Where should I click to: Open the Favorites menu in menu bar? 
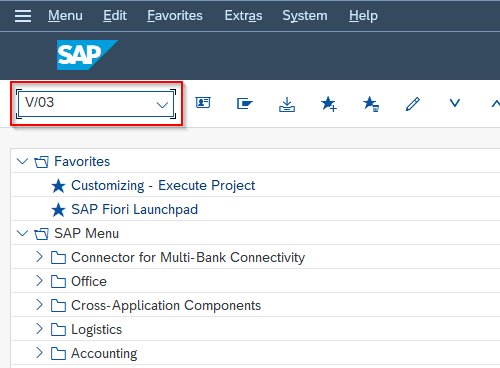pos(175,16)
